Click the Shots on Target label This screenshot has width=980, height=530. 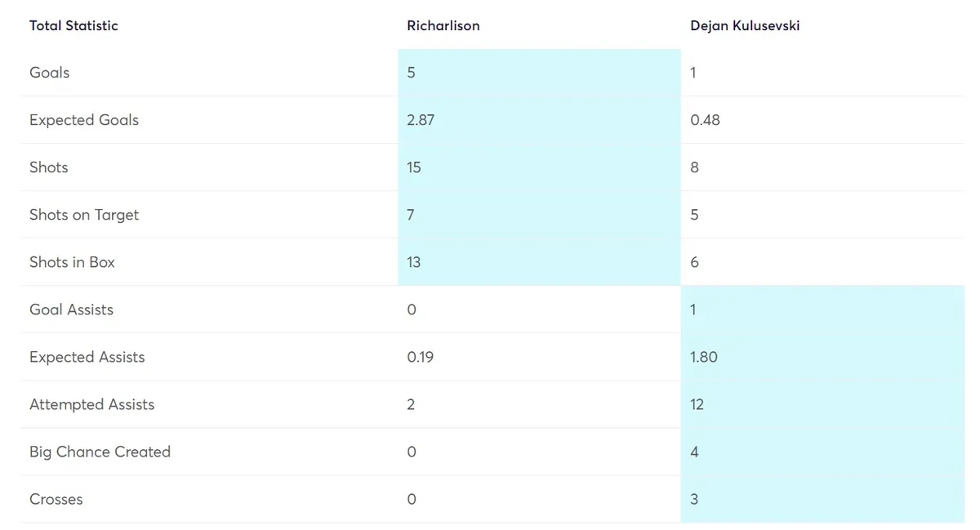pyautogui.click(x=84, y=215)
